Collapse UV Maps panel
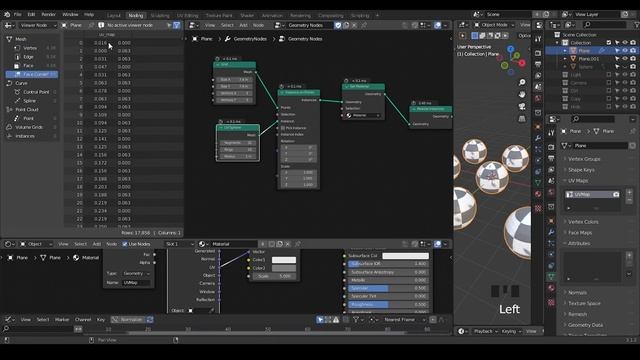 tap(578, 180)
